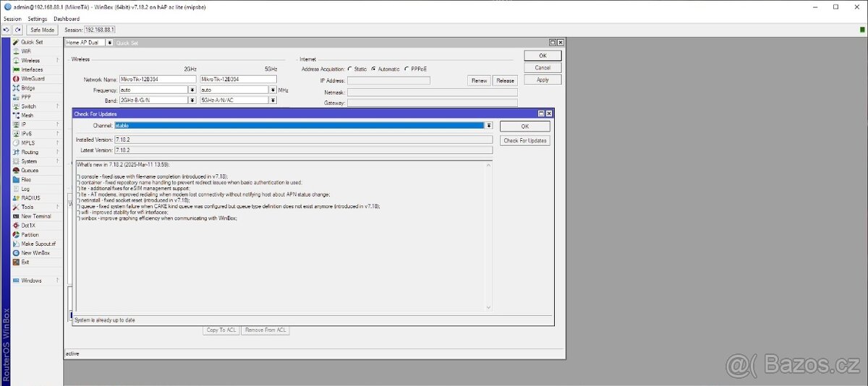Image resolution: width=868 pixels, height=386 pixels.
Task: Click the Copy To ACL button
Action: coord(221,330)
